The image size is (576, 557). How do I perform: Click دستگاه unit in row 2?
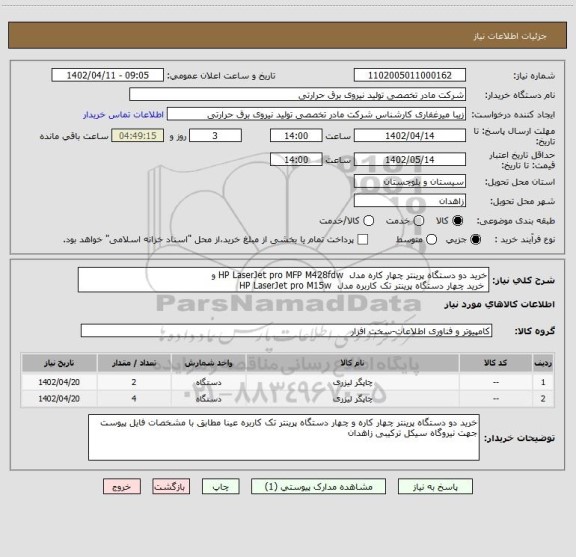point(208,398)
